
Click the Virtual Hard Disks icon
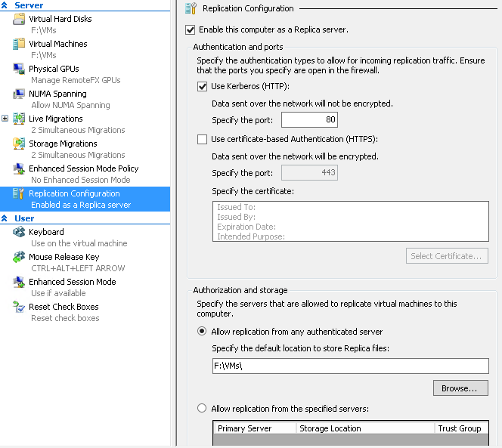click(x=19, y=19)
